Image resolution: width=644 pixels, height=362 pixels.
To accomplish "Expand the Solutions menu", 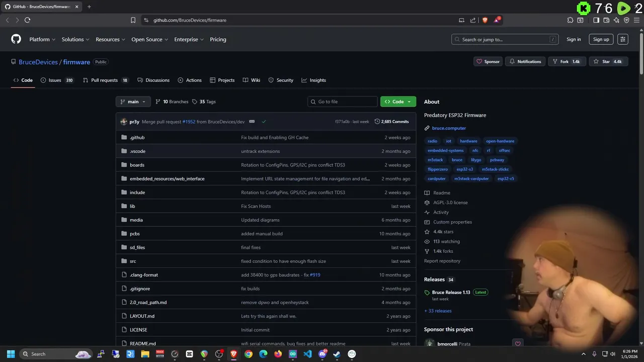I will [75, 39].
